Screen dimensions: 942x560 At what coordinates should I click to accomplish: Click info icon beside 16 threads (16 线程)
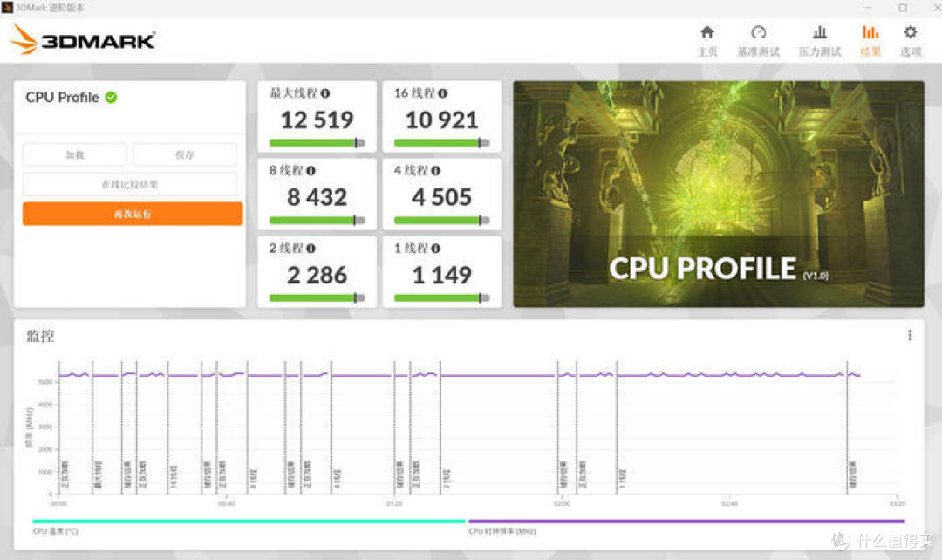443,93
